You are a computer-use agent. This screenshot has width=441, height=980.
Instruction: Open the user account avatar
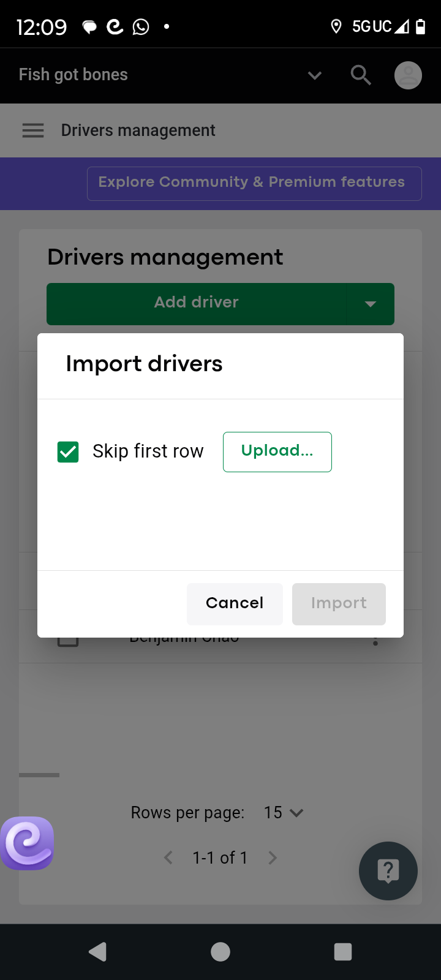click(x=408, y=75)
